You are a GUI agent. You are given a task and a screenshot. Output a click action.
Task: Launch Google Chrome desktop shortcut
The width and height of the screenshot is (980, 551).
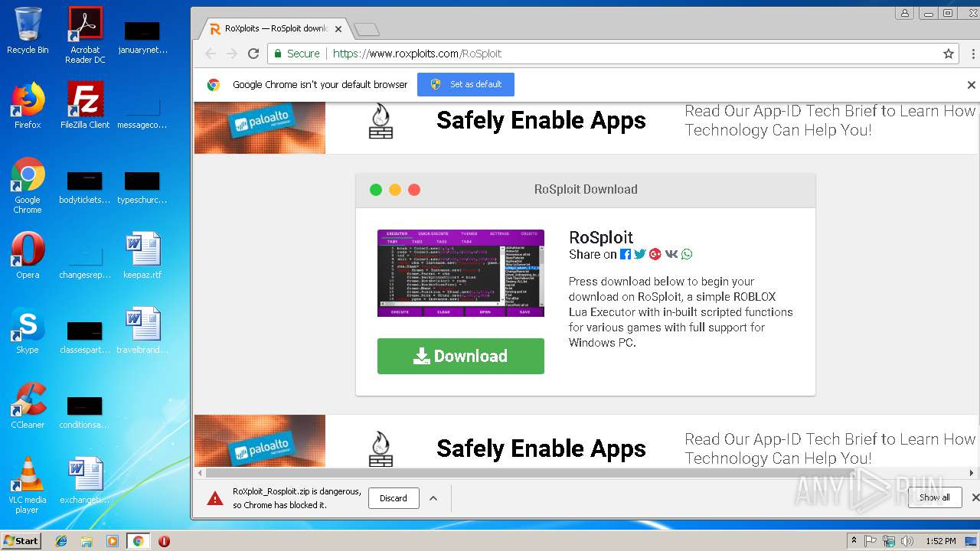(x=28, y=184)
